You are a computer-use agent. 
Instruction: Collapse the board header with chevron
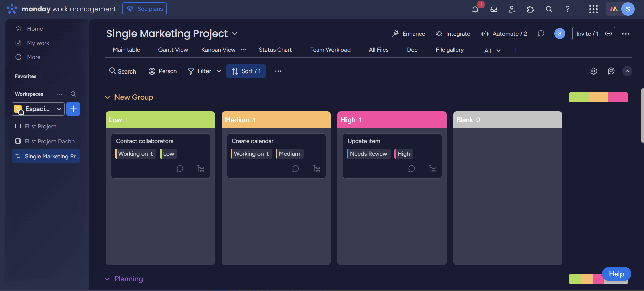click(627, 71)
